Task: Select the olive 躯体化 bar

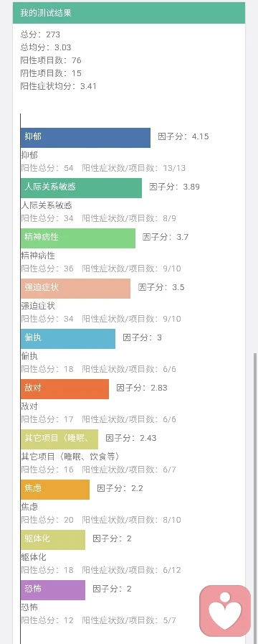Action: [x=53, y=540]
